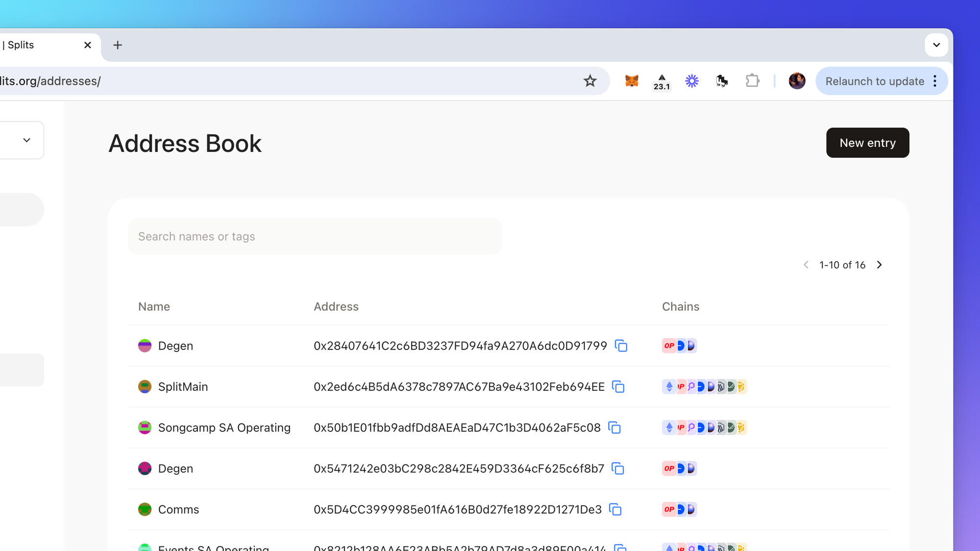Click the Ethereum chain icon for SplitMain
The image size is (980, 551).
(669, 387)
